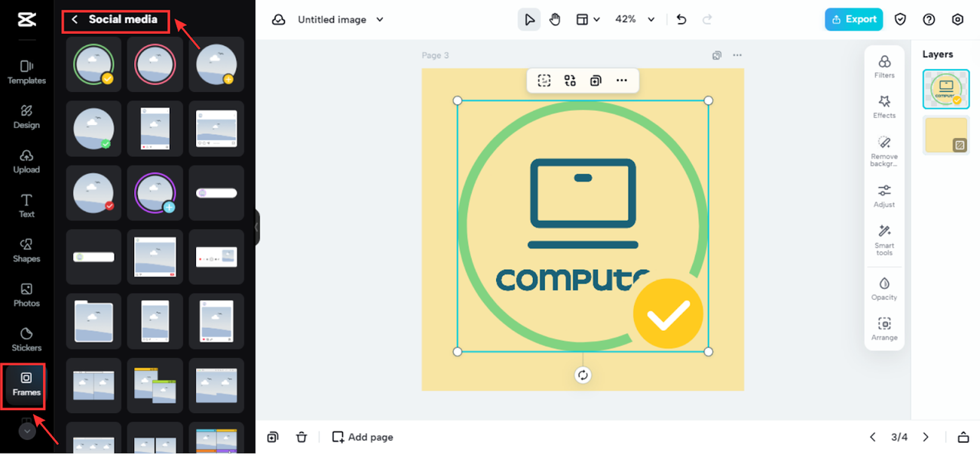Expand more sidebar tools chevron

coord(27,431)
